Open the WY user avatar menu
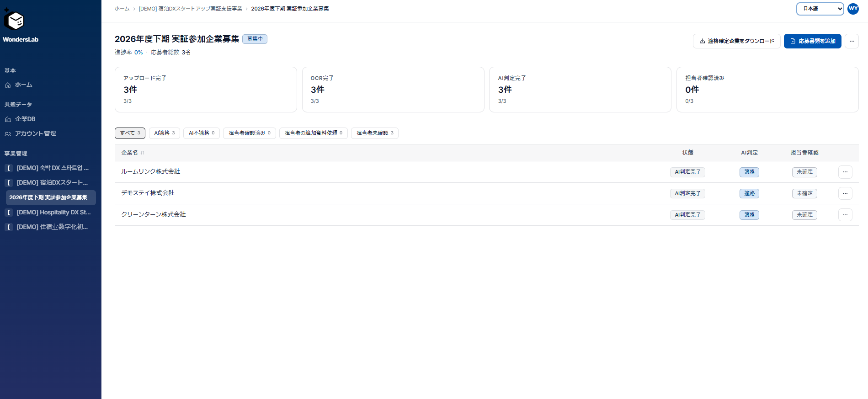Screen dimensions: 868x399 coord(853,9)
